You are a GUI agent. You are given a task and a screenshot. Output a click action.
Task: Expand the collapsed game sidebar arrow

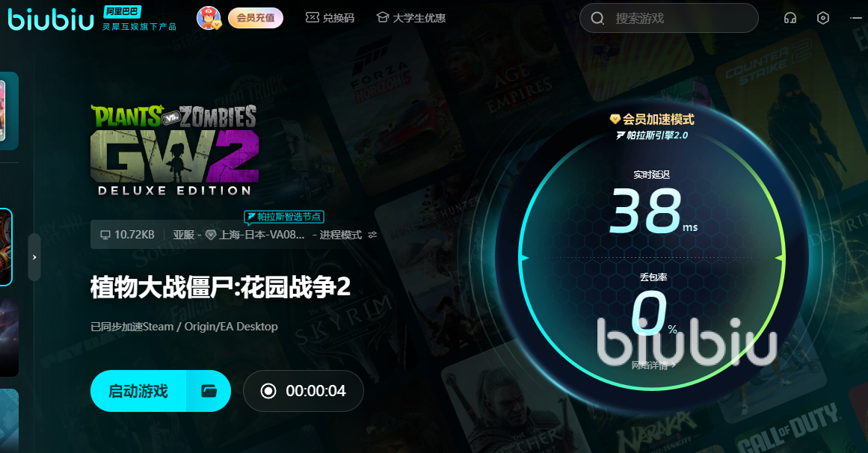[x=34, y=257]
